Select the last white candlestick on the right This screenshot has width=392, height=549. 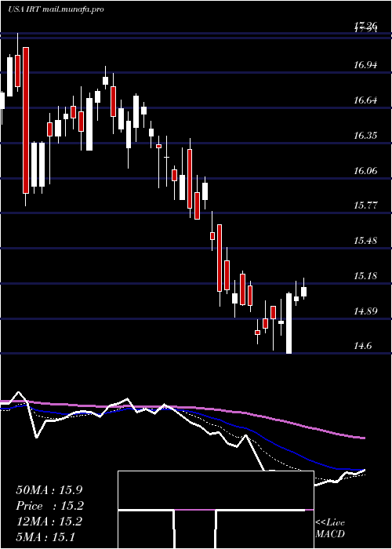(x=304, y=292)
